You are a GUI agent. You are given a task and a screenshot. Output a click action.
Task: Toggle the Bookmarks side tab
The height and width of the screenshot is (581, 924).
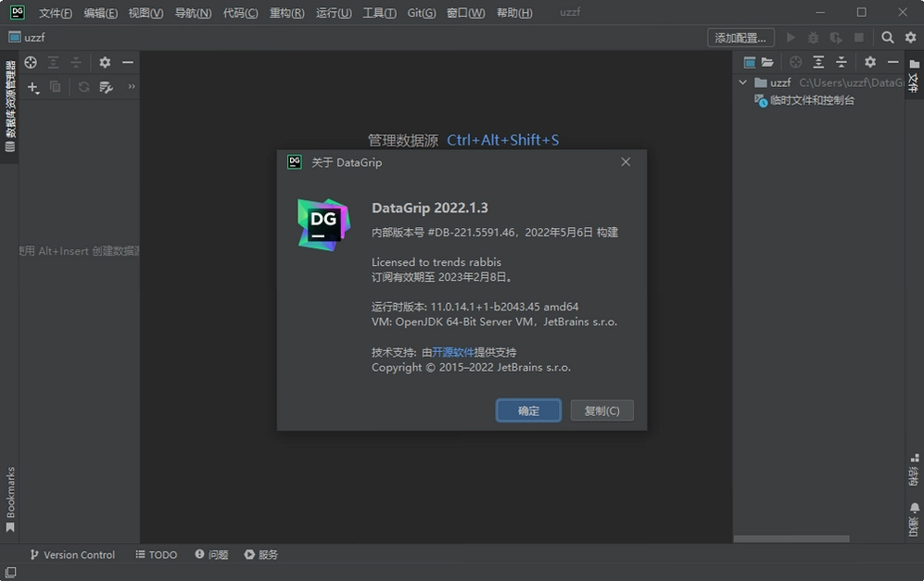point(10,500)
